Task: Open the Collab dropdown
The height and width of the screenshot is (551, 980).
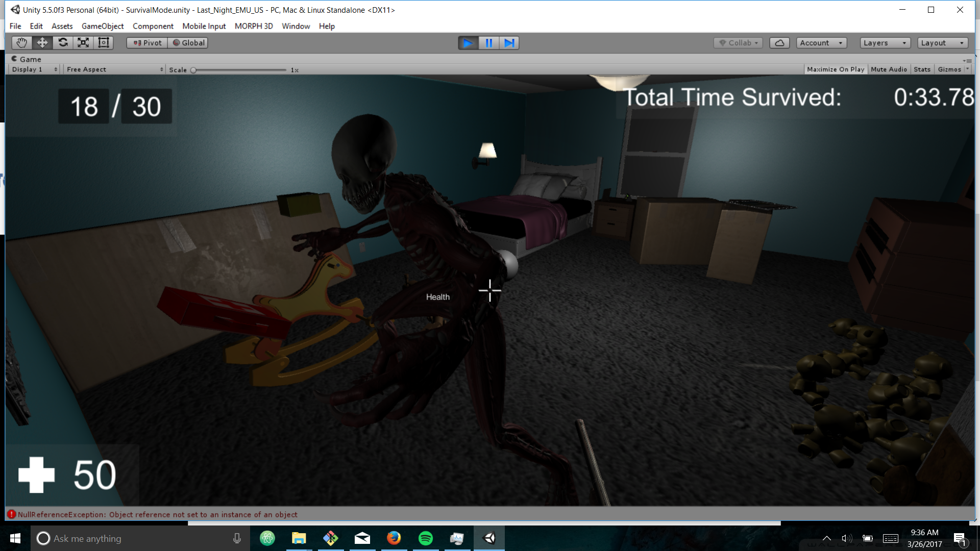Action: 738,43
